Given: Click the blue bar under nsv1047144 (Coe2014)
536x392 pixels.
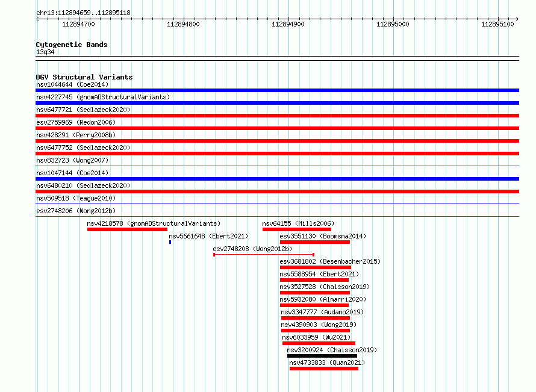Looking at the screenshot, I should coord(277,179).
